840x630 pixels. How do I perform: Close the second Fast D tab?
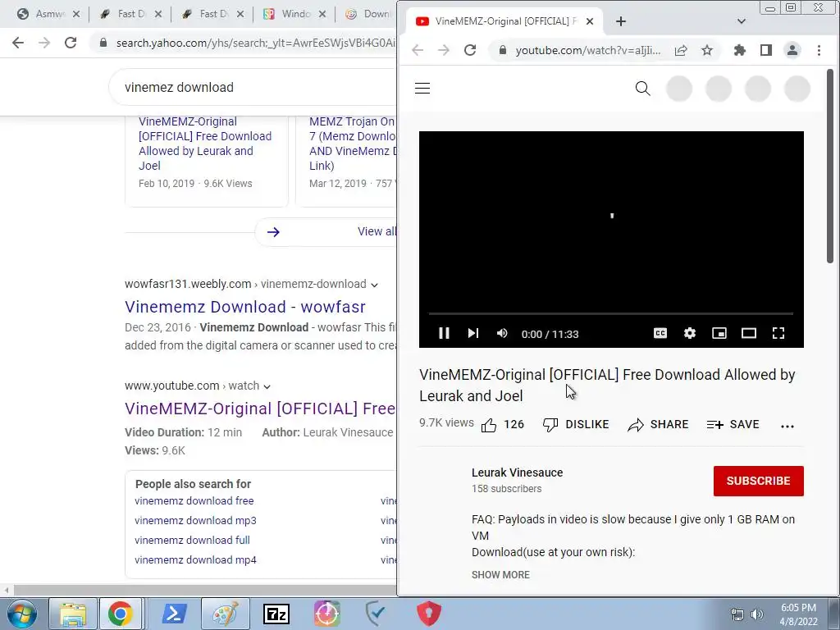(x=240, y=14)
